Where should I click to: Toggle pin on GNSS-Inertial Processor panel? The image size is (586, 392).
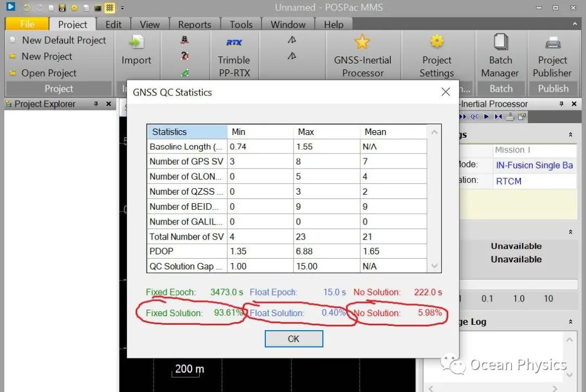pyautogui.click(x=563, y=104)
